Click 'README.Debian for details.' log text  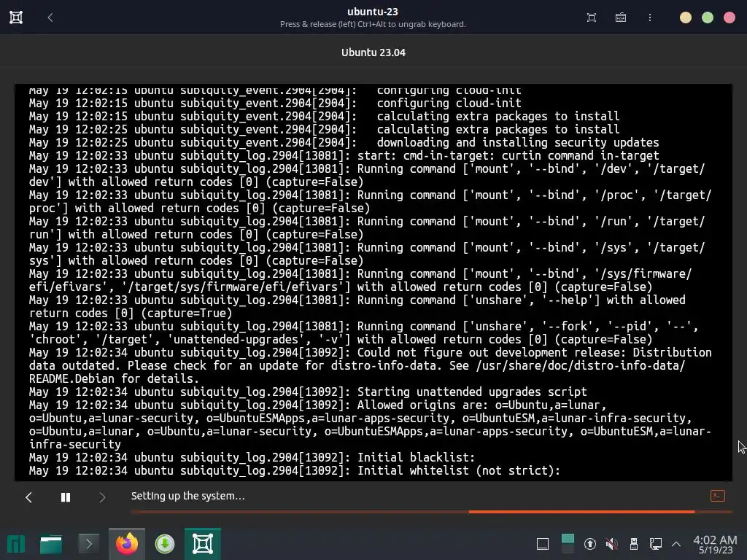click(114, 379)
